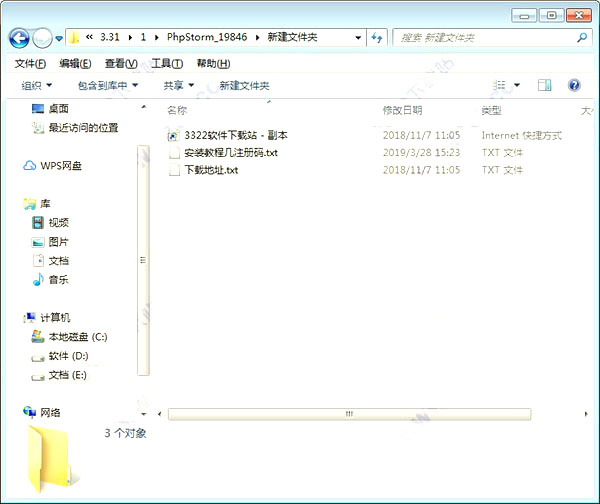Image resolution: width=600 pixels, height=504 pixels.
Task: Open the 共享 dropdown
Action: pos(179,85)
